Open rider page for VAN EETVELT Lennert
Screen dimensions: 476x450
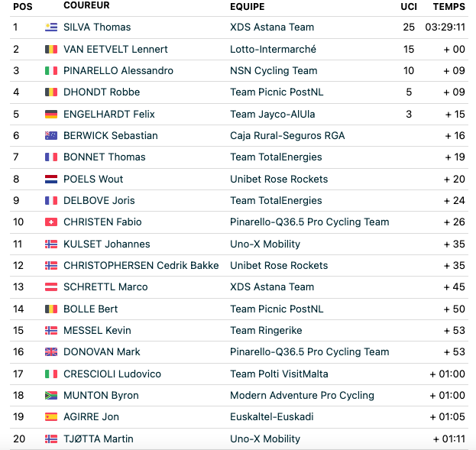[x=115, y=49]
